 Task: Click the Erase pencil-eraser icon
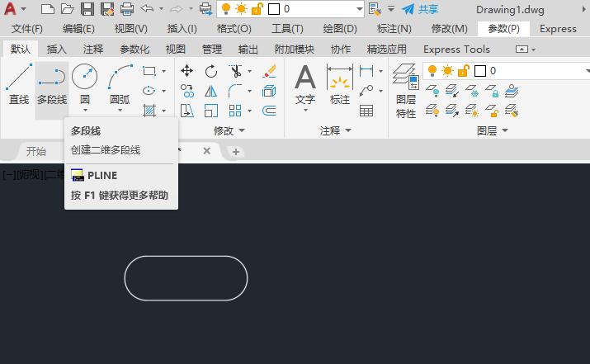pyautogui.click(x=269, y=71)
